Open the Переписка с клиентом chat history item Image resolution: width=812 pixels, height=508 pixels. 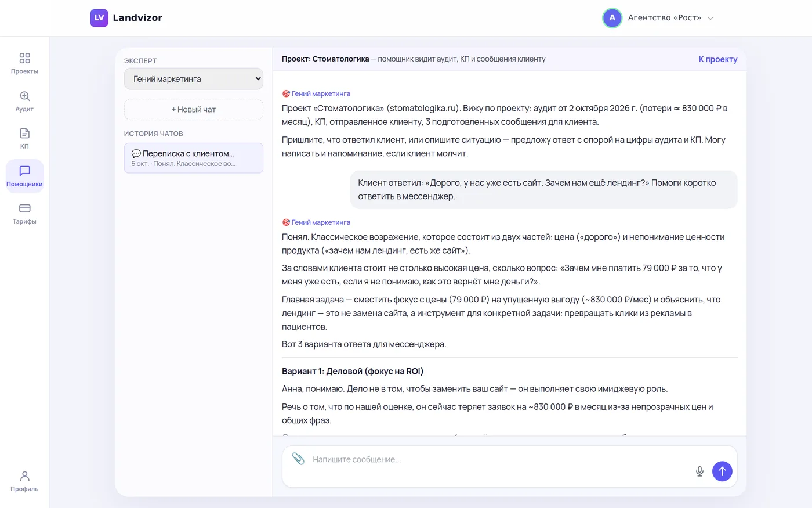pyautogui.click(x=194, y=158)
